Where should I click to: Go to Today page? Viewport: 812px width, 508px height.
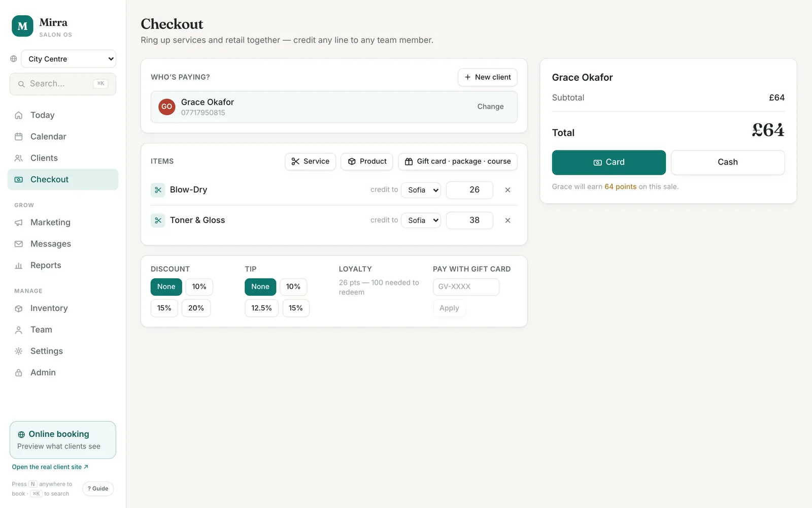coord(63,115)
